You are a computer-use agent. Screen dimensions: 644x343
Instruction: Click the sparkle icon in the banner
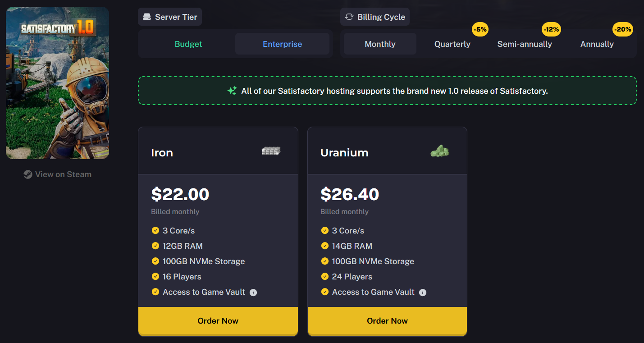(x=232, y=91)
